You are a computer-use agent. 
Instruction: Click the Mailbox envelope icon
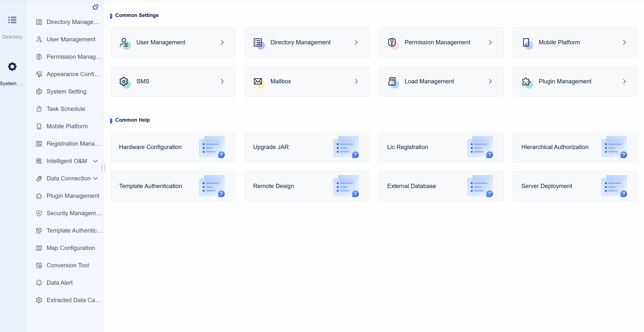click(258, 81)
